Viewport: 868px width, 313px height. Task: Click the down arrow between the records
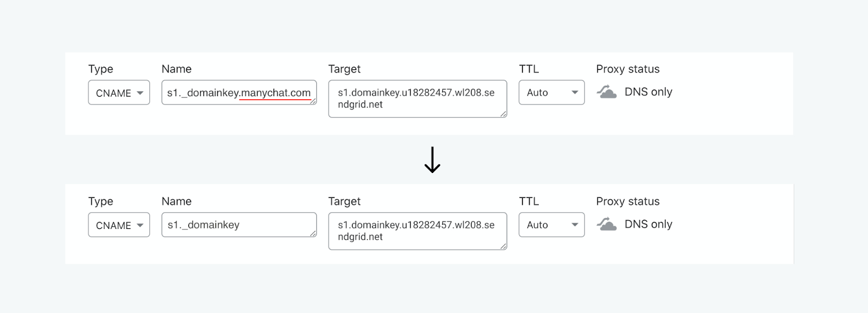coord(432,159)
